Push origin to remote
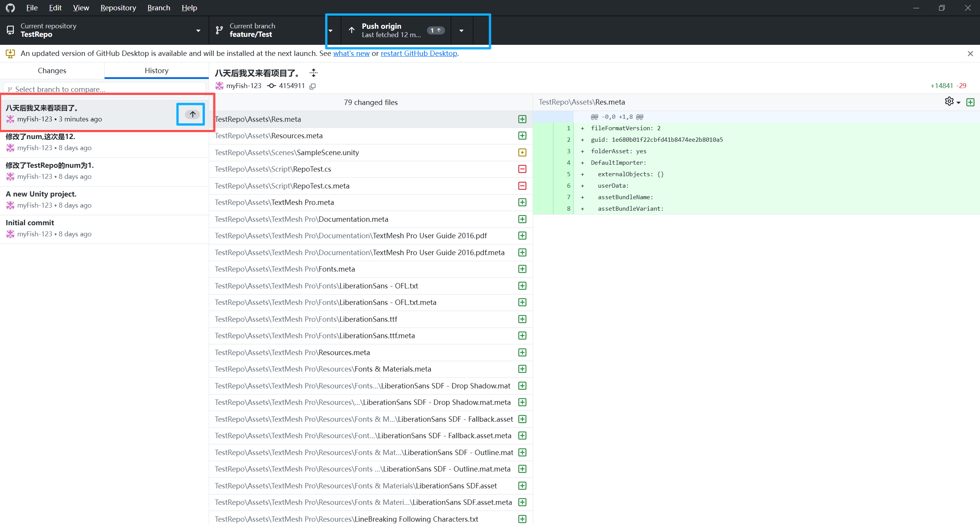The width and height of the screenshot is (980, 524). pos(396,30)
